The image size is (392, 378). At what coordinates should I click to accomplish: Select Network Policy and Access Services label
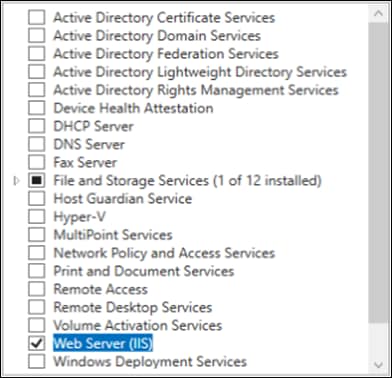tap(164, 253)
